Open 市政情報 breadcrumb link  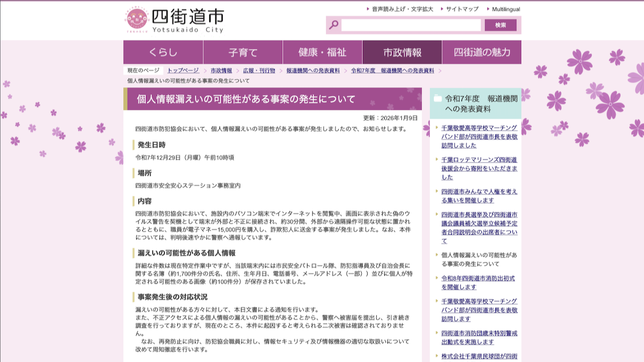click(221, 71)
